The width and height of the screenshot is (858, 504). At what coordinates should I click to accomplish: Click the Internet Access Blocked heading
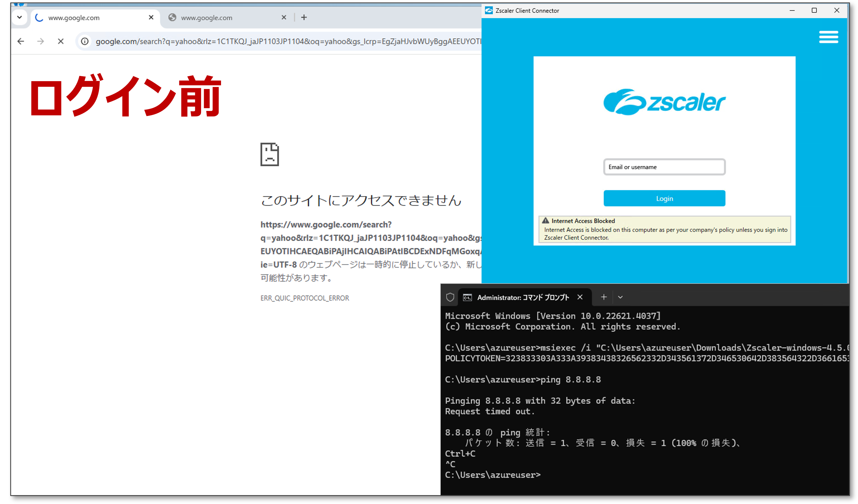(x=583, y=221)
